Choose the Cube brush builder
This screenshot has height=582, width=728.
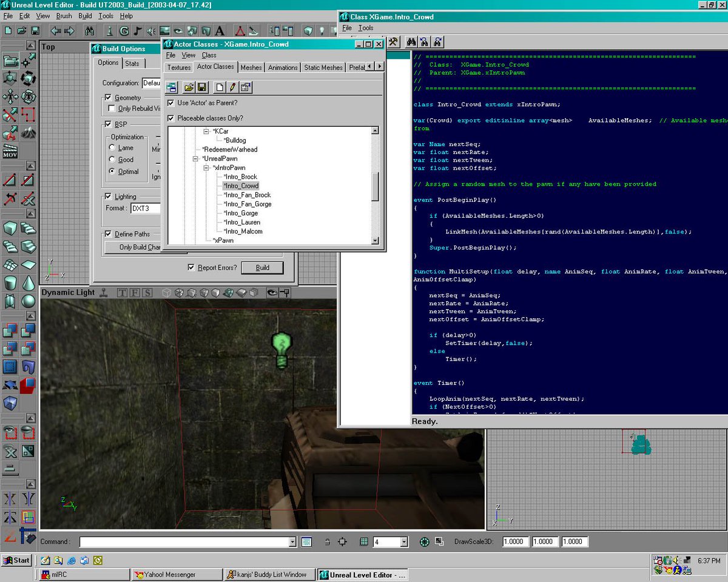(x=10, y=229)
